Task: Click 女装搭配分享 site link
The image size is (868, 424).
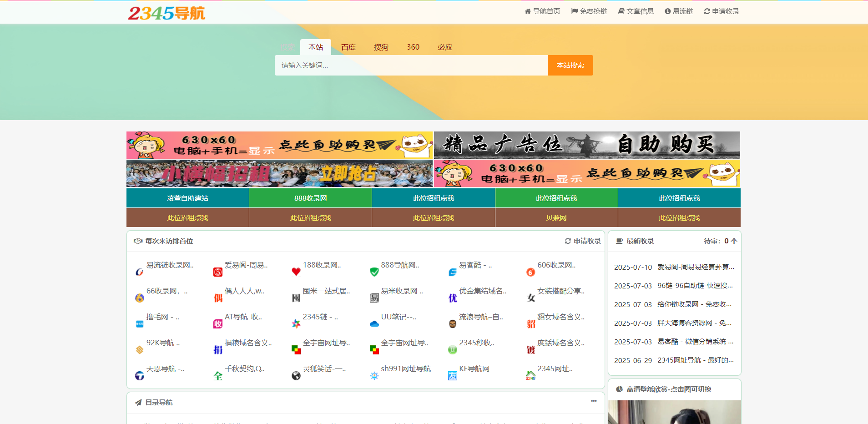Action: pos(561,291)
